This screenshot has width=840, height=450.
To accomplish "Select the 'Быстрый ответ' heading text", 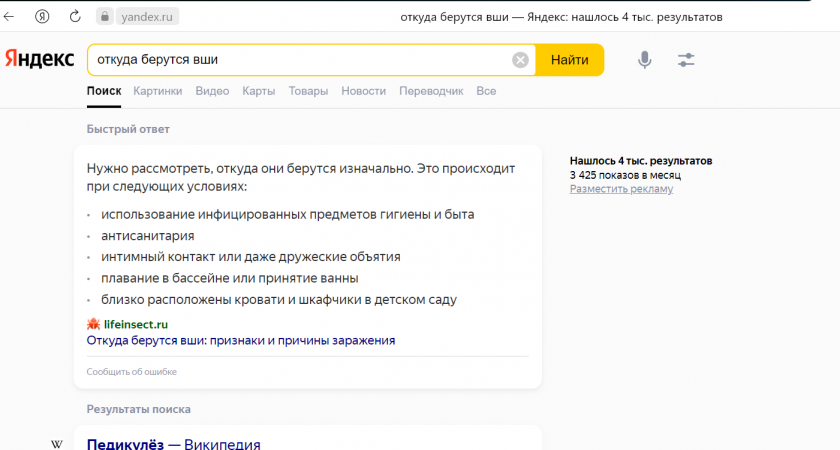I will [x=128, y=129].
